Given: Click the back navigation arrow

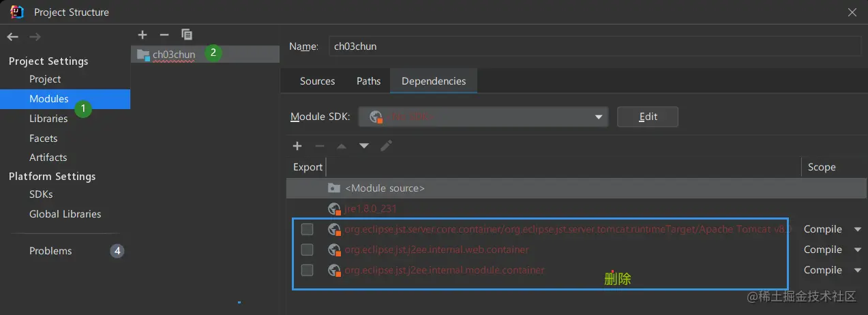Looking at the screenshot, I should tap(13, 37).
